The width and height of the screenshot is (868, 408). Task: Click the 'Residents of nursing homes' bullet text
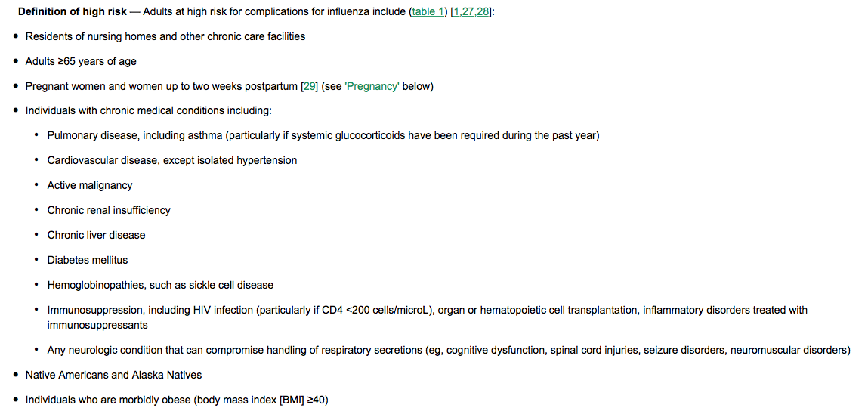pos(165,36)
